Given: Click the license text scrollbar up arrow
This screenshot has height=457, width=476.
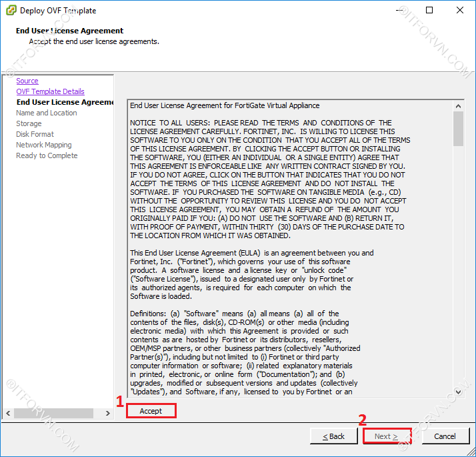Looking at the screenshot, I should [458, 105].
